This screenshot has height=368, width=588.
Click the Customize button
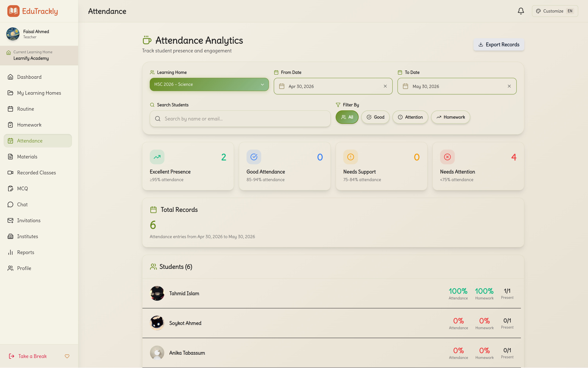(555, 11)
